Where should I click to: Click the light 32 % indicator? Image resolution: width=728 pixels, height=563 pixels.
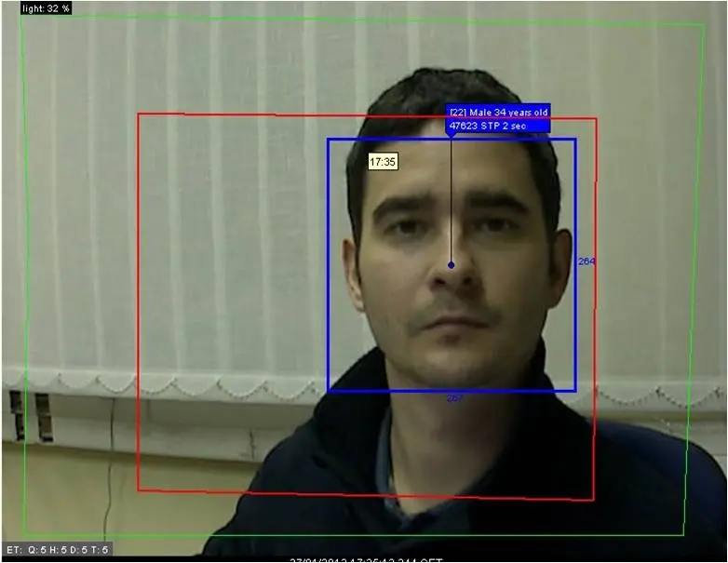point(46,8)
